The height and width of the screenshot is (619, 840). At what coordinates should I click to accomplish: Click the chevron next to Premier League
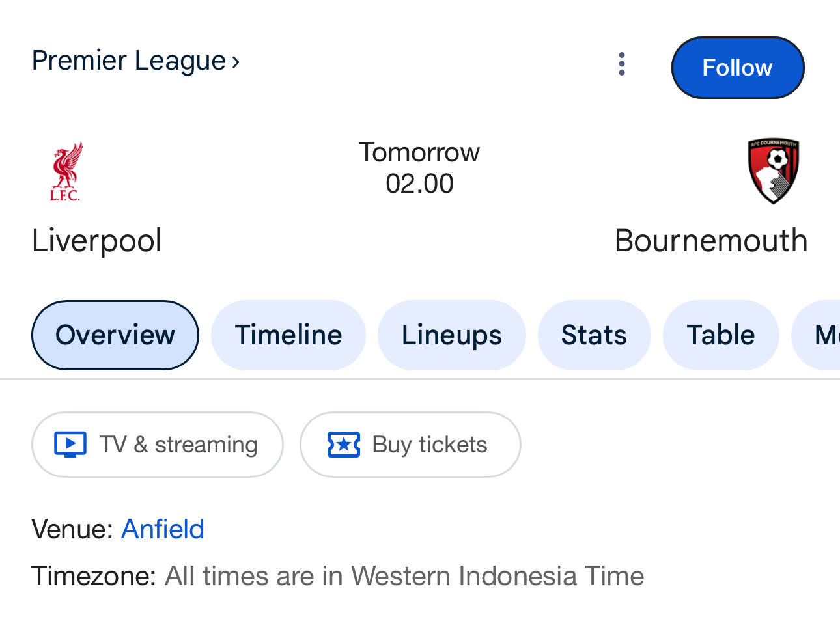click(236, 62)
